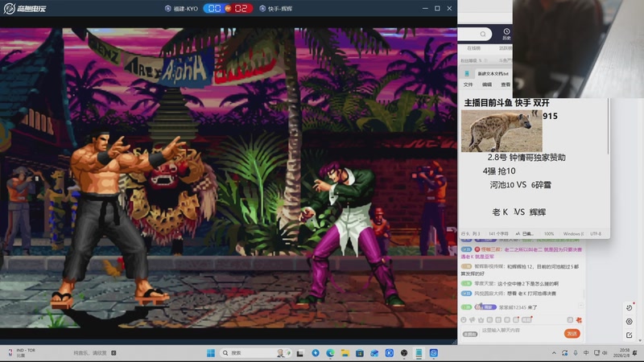Click the Notepad icon on taskbar

(x=419, y=353)
